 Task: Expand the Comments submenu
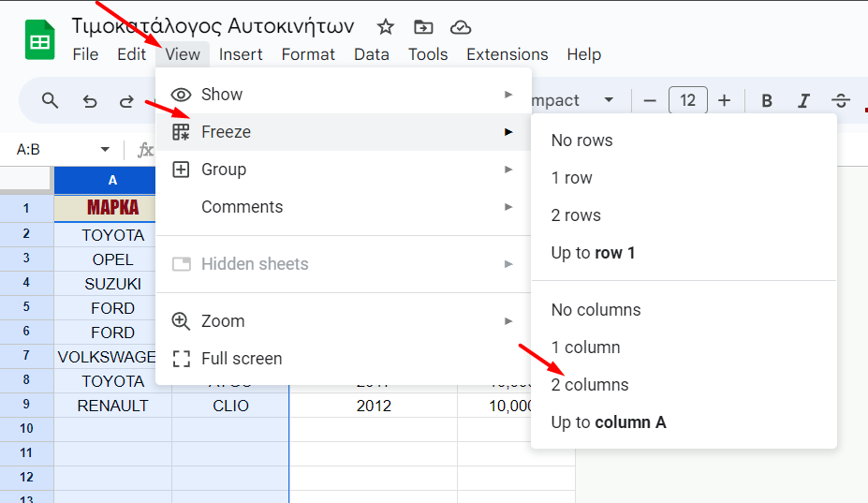[x=344, y=207]
